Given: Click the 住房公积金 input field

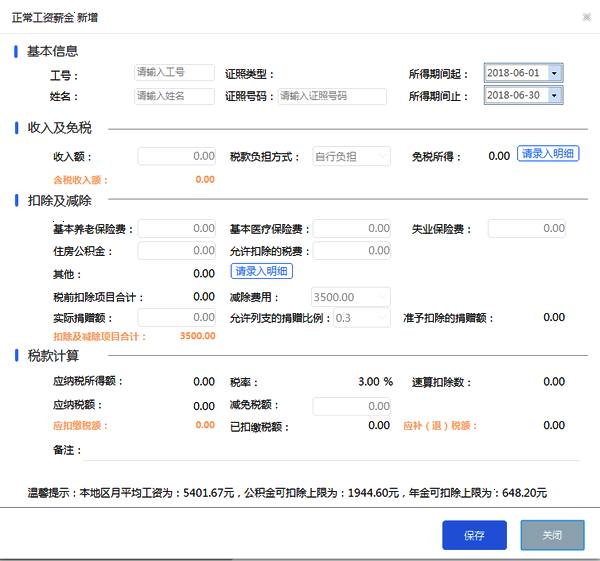Looking at the screenshot, I should coord(177,250).
